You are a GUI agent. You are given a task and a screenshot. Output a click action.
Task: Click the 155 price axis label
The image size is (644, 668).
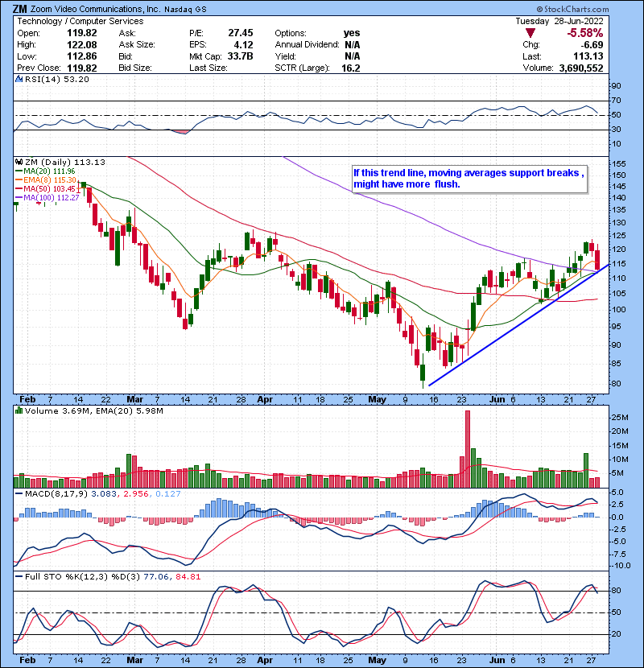618,164
